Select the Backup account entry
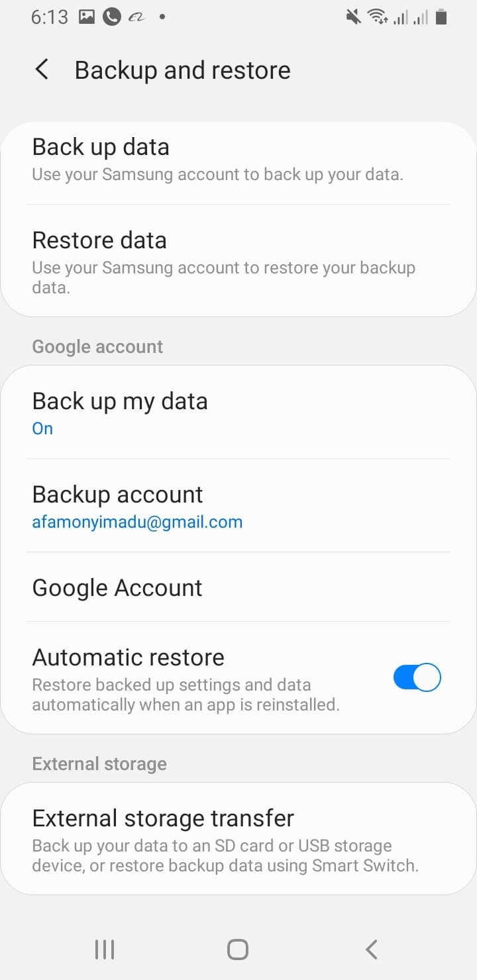This screenshot has height=980, width=477. (x=238, y=506)
